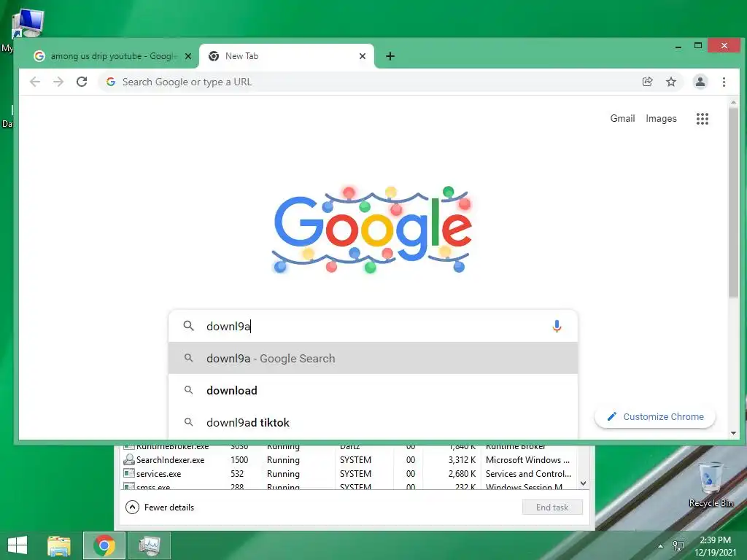Open Chrome's three-dot menu
This screenshot has height=560, width=747.
point(724,82)
